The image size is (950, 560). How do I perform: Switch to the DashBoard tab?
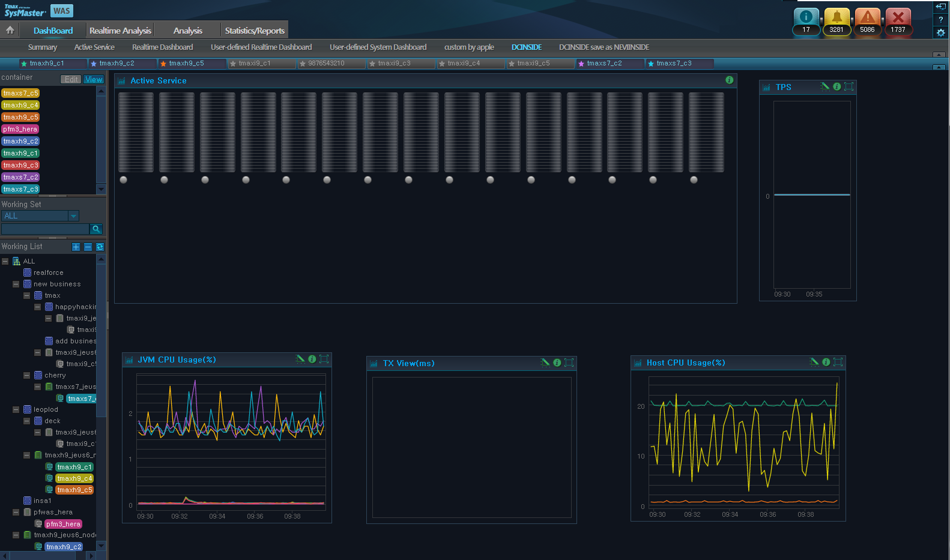53,31
